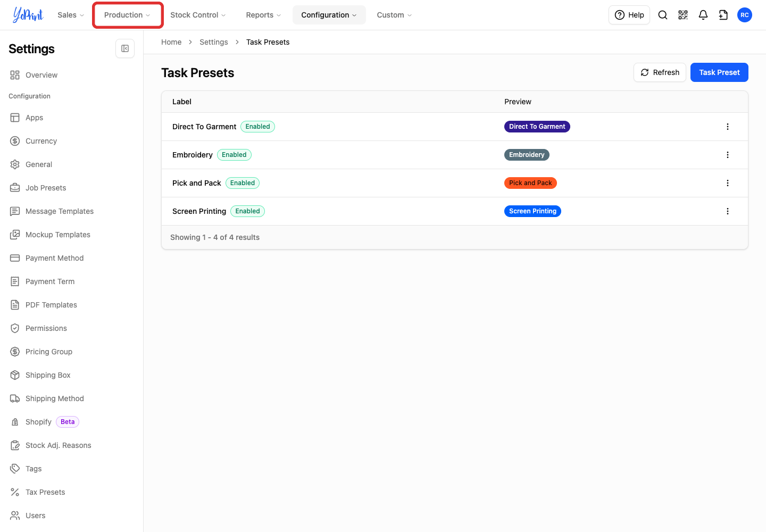
Task: Open three-dot menu for Embroidery row
Action: [x=728, y=155]
